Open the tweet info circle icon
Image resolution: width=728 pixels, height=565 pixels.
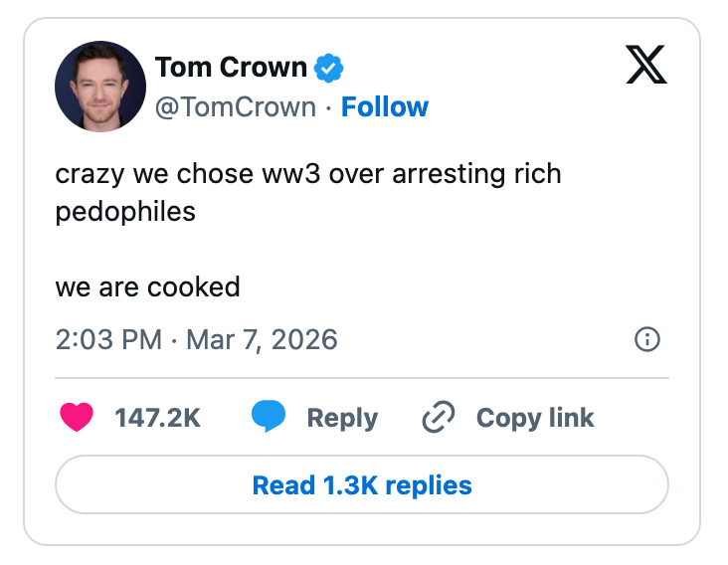tap(646, 340)
